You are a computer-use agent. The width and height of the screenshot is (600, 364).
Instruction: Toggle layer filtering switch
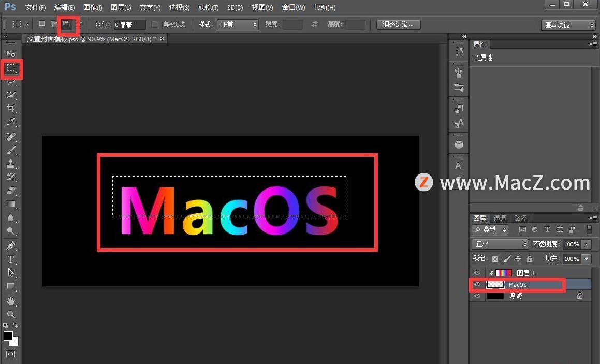click(x=589, y=229)
